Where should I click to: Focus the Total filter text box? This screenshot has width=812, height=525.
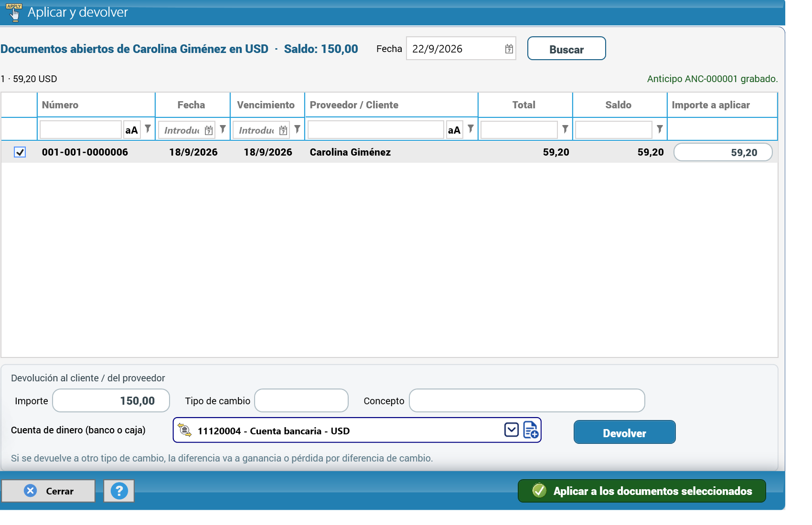[x=519, y=130]
